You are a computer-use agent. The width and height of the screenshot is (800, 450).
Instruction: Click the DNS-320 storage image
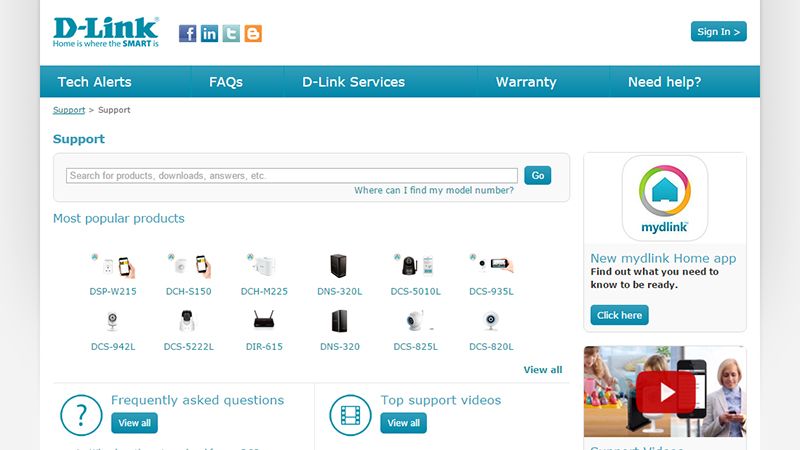[x=339, y=321]
